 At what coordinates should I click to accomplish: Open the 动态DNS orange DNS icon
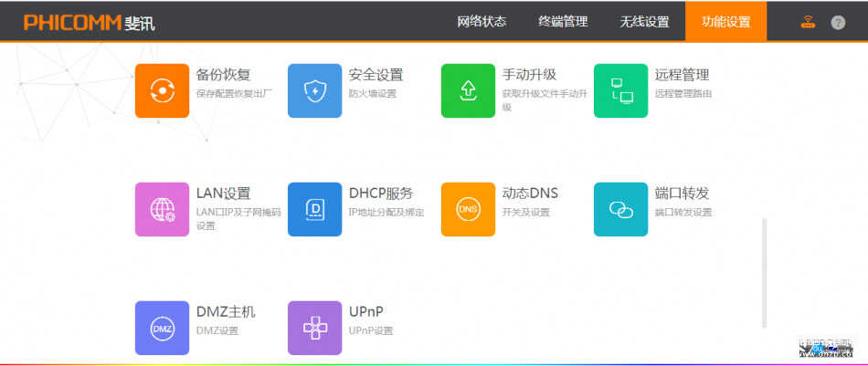click(468, 210)
